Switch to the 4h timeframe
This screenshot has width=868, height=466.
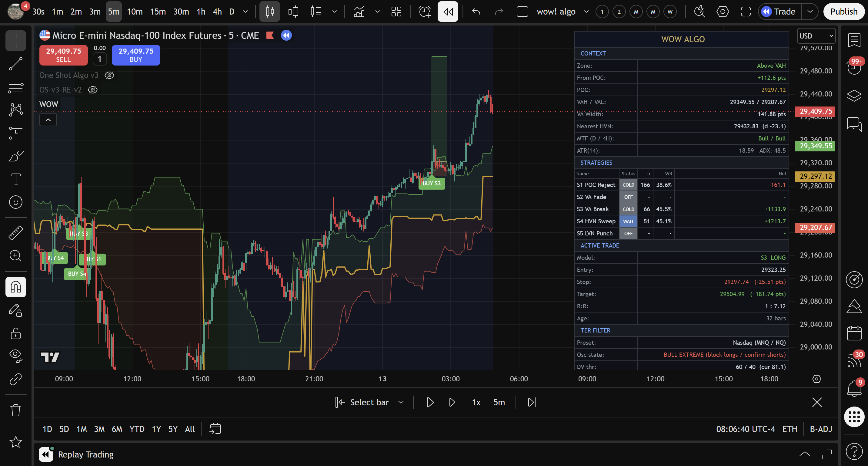pos(217,12)
